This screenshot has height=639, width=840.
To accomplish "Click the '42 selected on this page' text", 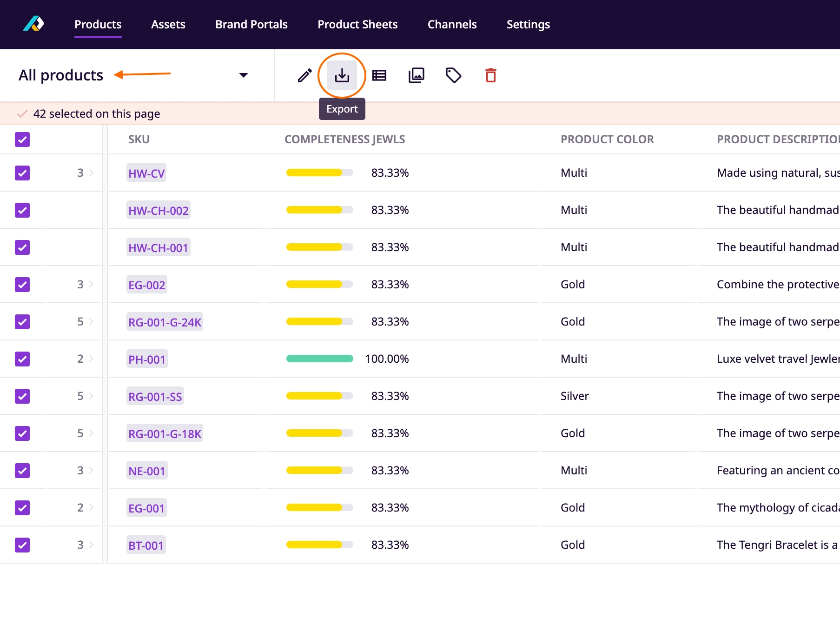I will point(97,113).
